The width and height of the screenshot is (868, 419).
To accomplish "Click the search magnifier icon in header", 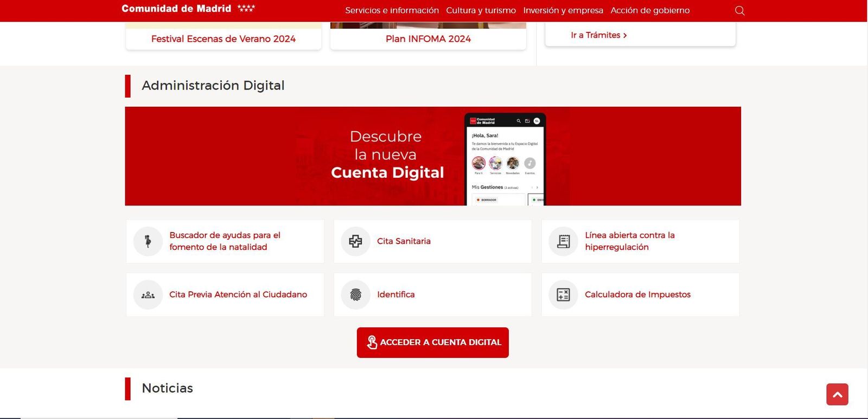I will (x=739, y=10).
